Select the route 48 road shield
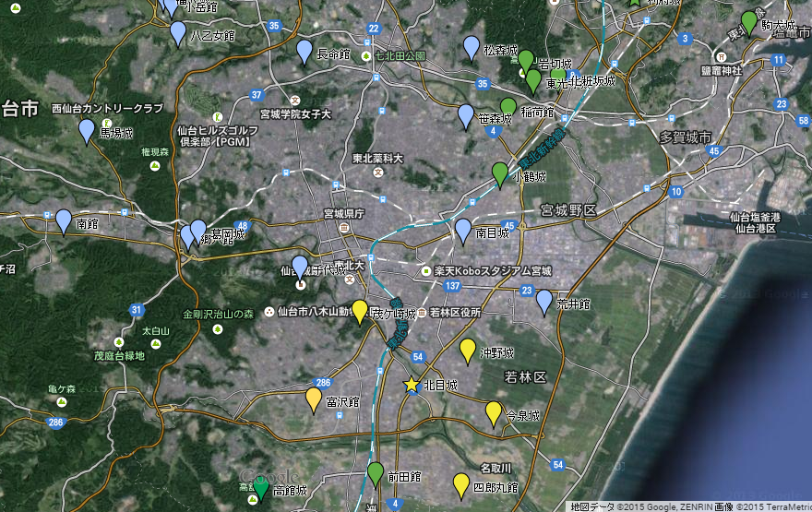This screenshot has width=812, height=512. point(244,226)
